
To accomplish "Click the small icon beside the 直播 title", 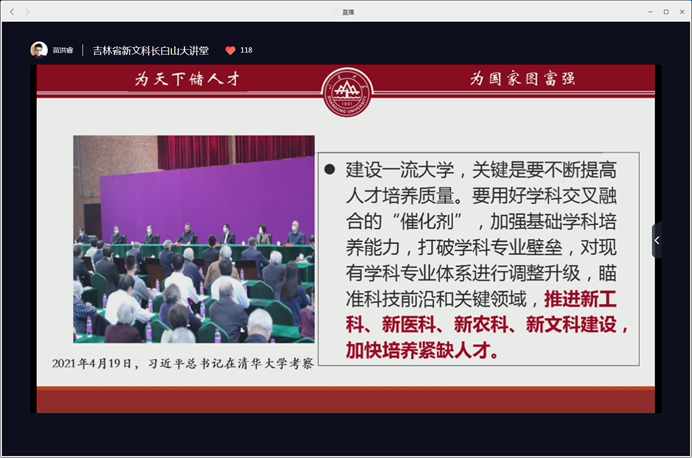I will pyautogui.click(x=335, y=11).
